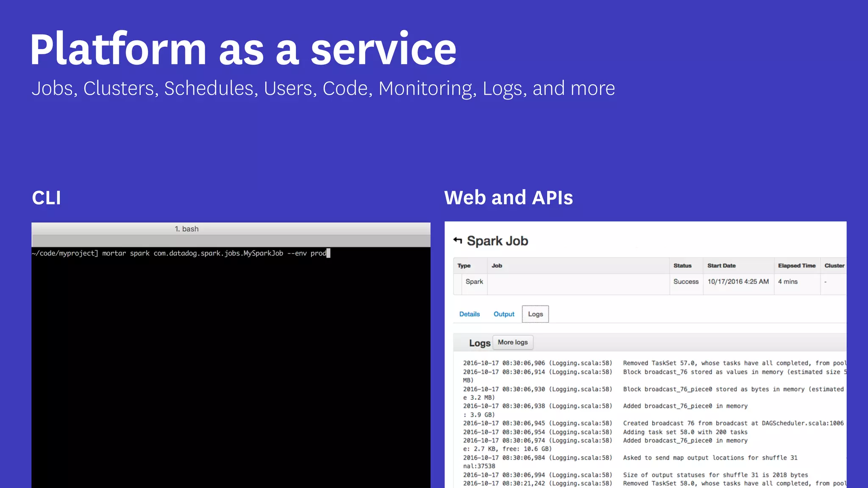Click the More logs button
The image size is (868, 488).
click(x=513, y=342)
